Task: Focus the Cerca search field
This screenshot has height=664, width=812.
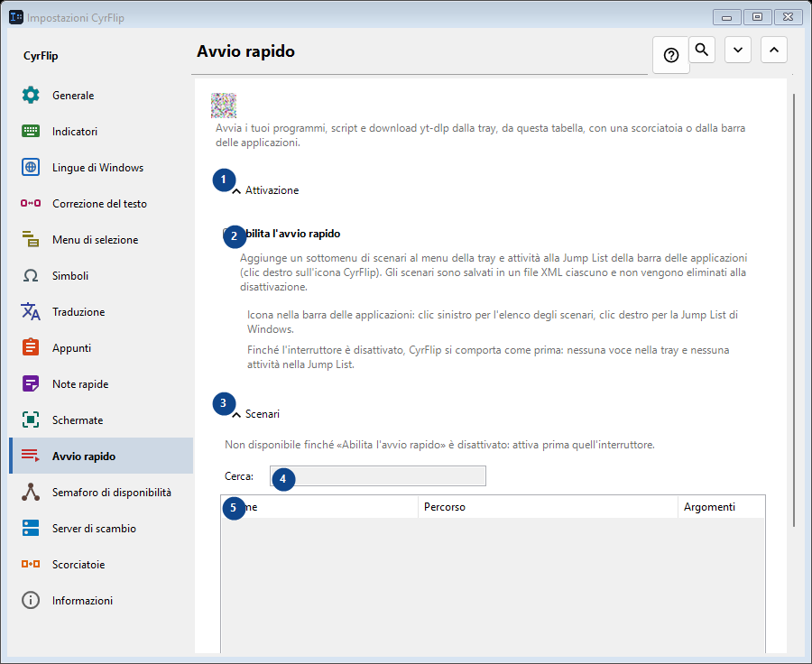Action: click(x=378, y=476)
